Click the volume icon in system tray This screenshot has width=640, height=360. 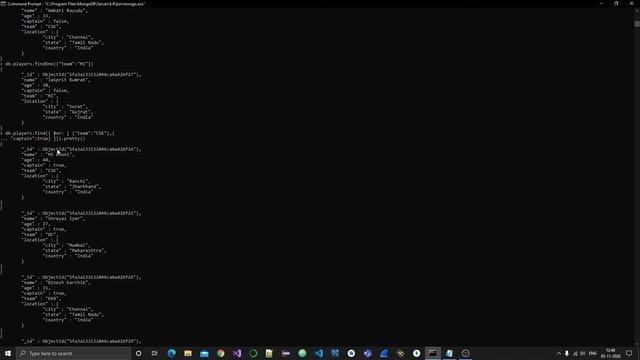click(583, 353)
